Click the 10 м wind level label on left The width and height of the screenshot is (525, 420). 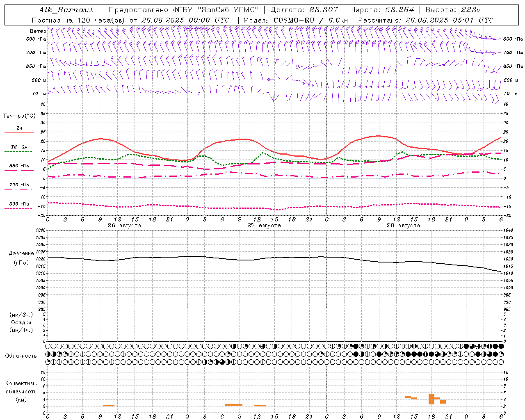tap(39, 94)
